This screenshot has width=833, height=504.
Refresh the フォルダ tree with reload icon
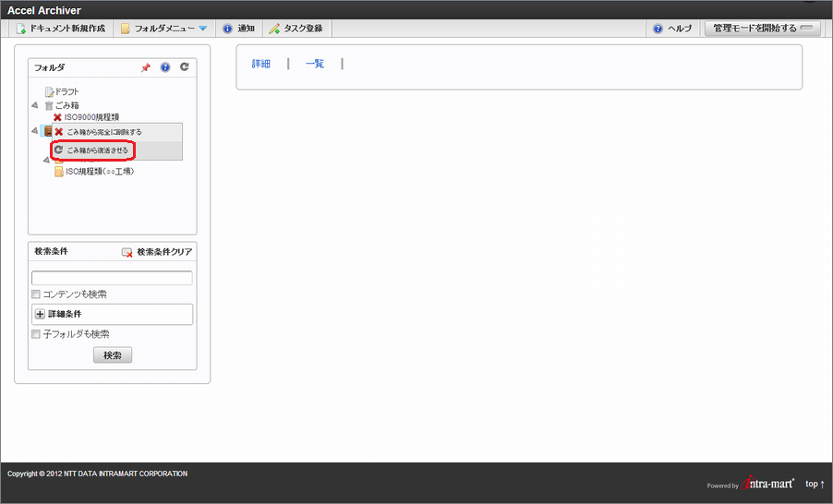pos(185,66)
